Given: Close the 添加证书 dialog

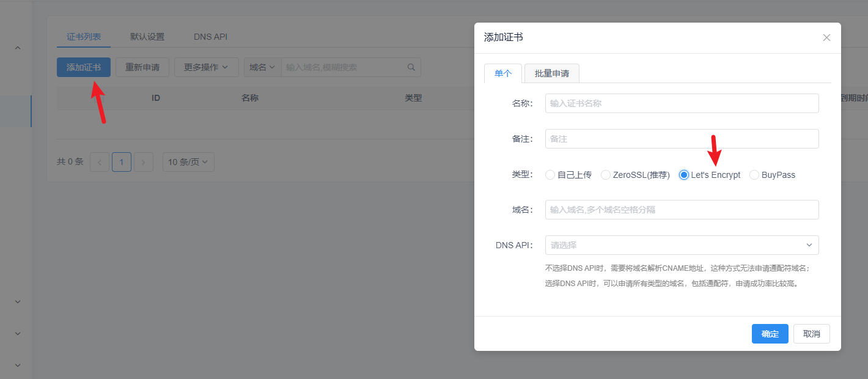Looking at the screenshot, I should click(x=826, y=37).
